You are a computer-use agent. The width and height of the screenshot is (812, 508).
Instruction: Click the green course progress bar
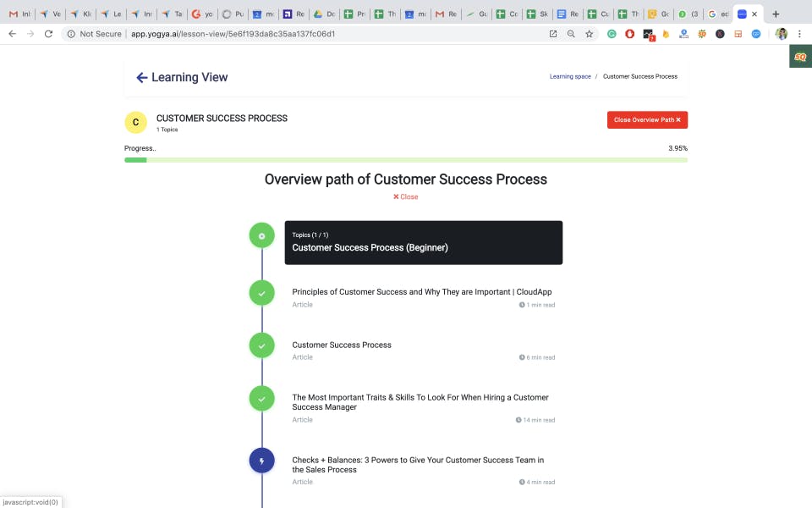pos(406,160)
